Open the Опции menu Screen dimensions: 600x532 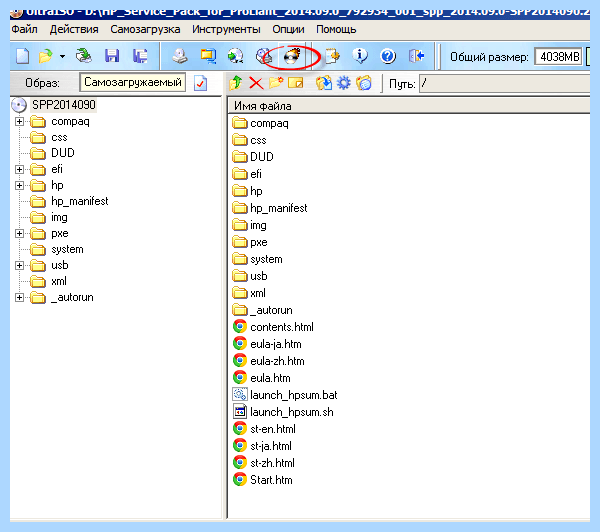[288, 29]
